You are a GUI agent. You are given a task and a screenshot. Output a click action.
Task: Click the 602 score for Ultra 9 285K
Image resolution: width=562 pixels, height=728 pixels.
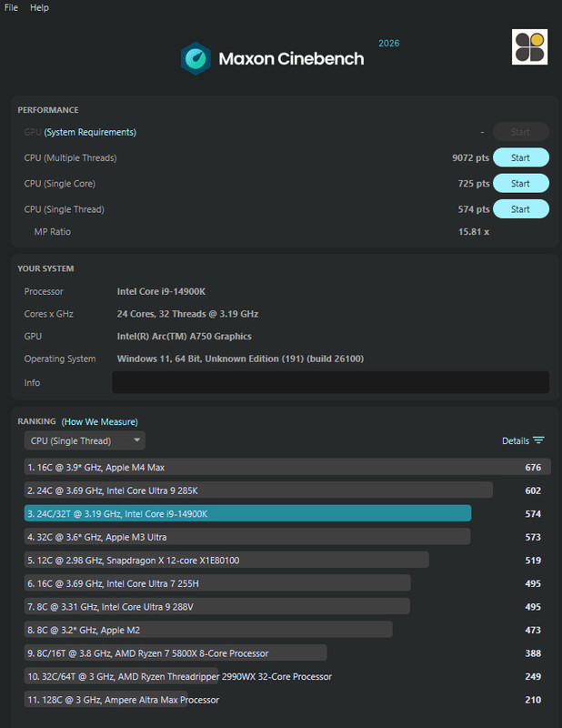533,490
